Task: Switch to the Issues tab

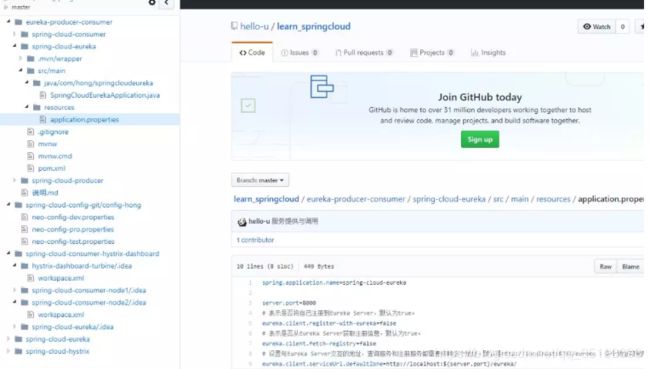Action: pyautogui.click(x=299, y=53)
